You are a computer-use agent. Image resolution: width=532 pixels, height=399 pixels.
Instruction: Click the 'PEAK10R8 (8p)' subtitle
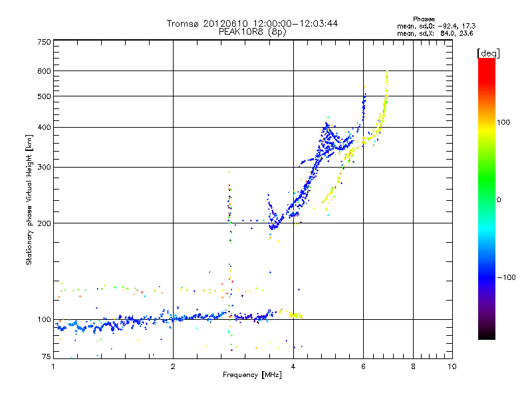click(x=253, y=32)
